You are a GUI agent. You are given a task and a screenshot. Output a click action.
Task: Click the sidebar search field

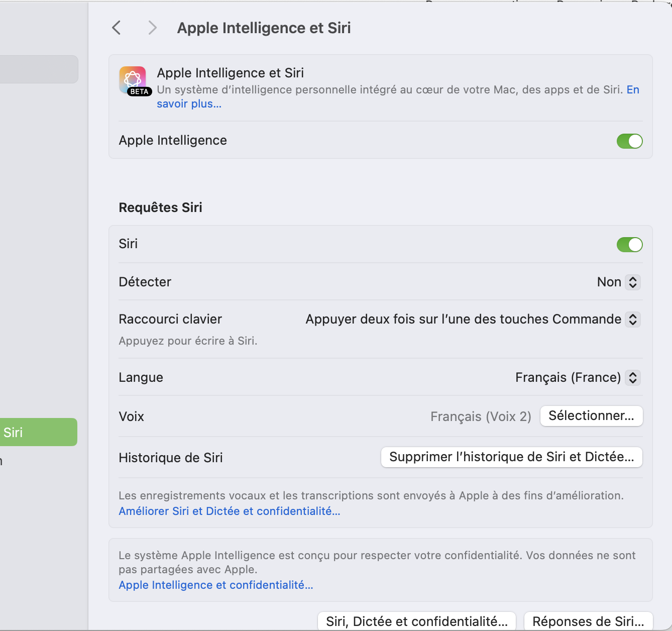(38, 69)
